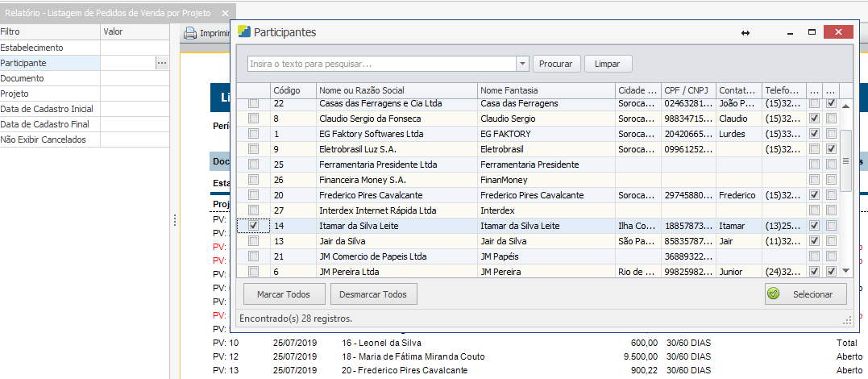Screen dimensions: 868x379
Task: Maximize the Participantes dialog
Action: coord(812,32)
